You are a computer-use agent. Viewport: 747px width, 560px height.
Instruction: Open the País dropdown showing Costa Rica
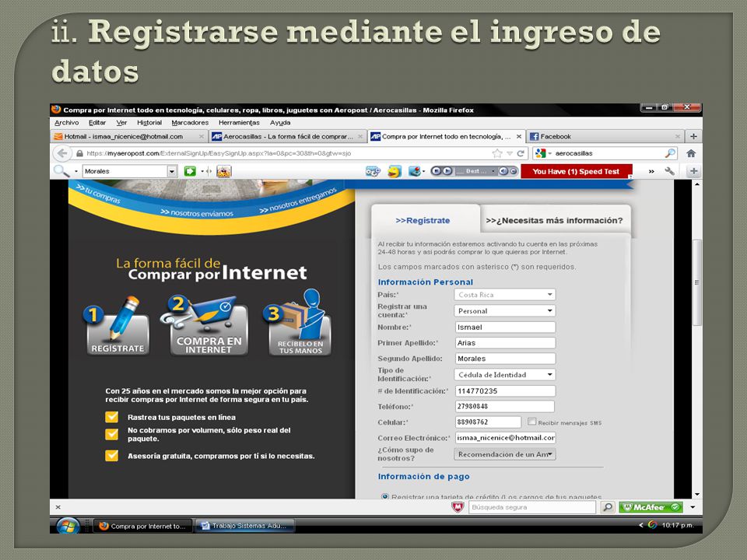click(x=504, y=295)
